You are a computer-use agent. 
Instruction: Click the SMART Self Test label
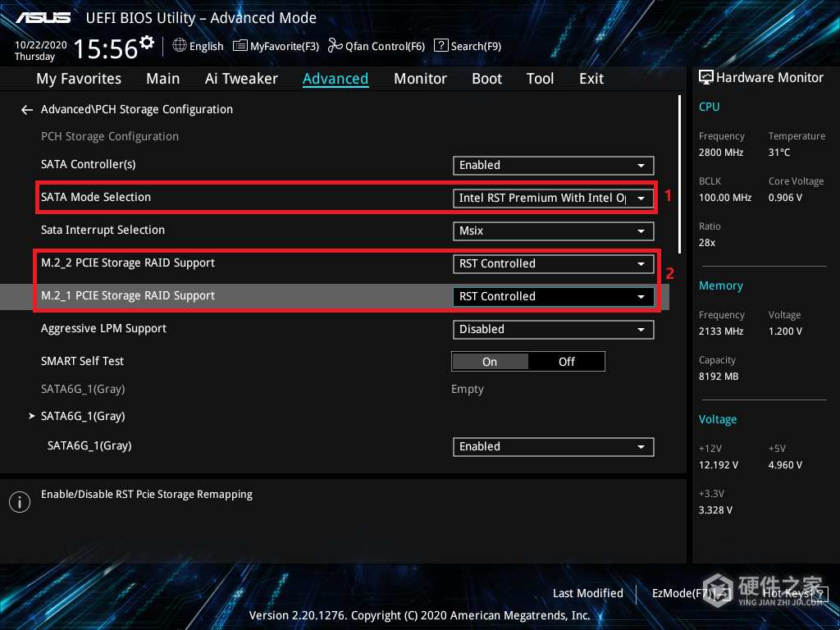pyautogui.click(x=82, y=361)
